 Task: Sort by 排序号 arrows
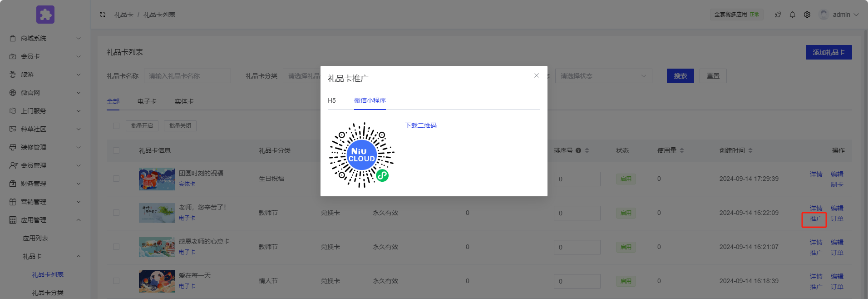coord(587,150)
